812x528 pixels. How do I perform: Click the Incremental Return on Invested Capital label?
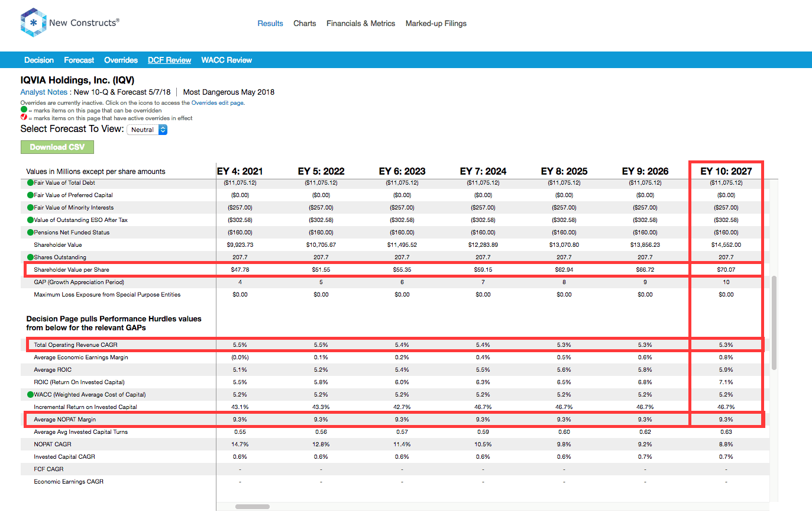click(85, 407)
